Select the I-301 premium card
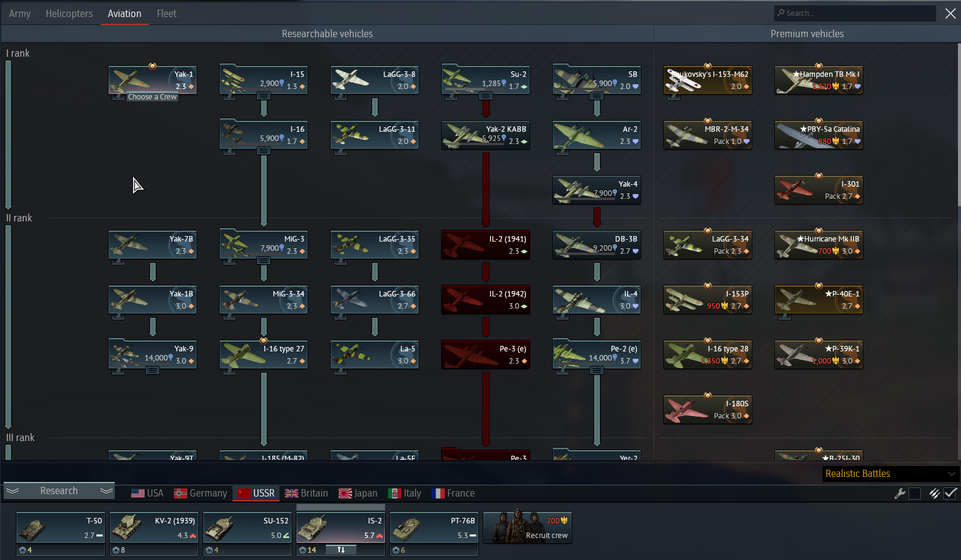Viewport: 961px width, 560px height. coord(819,190)
